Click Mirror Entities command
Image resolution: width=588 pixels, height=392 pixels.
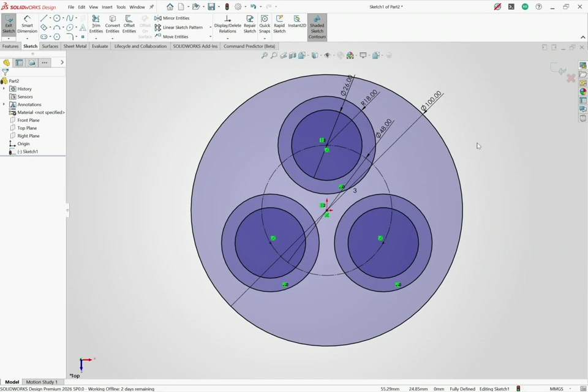172,18
